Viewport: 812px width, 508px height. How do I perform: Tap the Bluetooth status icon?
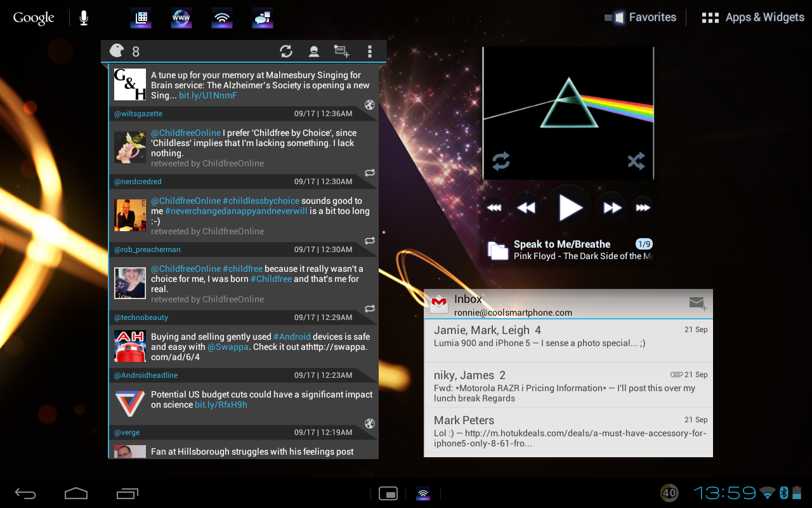(783, 493)
